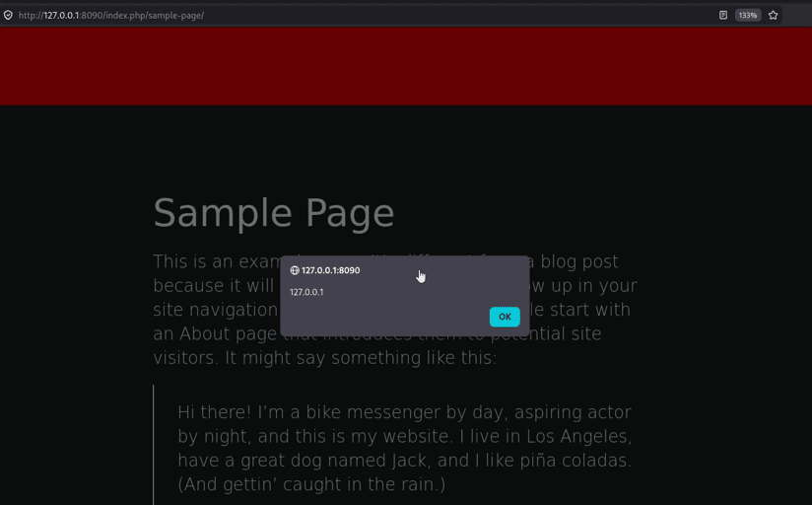812x505 pixels.
Task: Click the alert title 127.0.0.1:8090
Action: 330,270
